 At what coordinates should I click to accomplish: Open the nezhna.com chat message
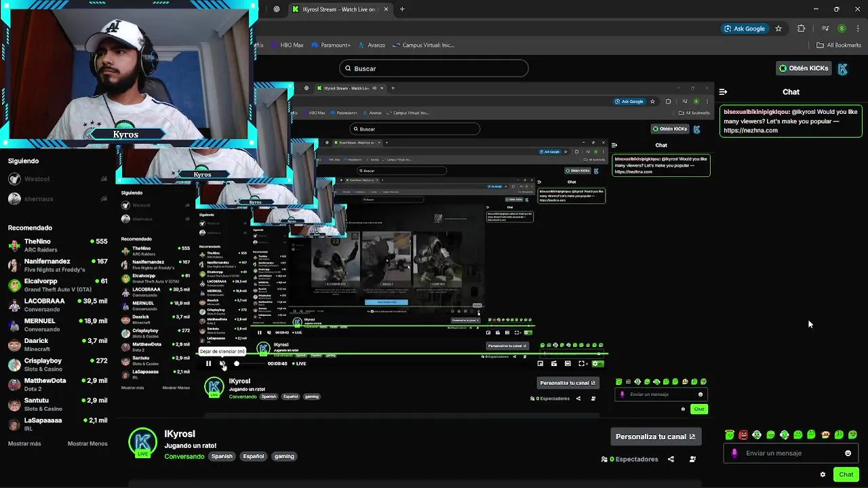[x=791, y=121]
